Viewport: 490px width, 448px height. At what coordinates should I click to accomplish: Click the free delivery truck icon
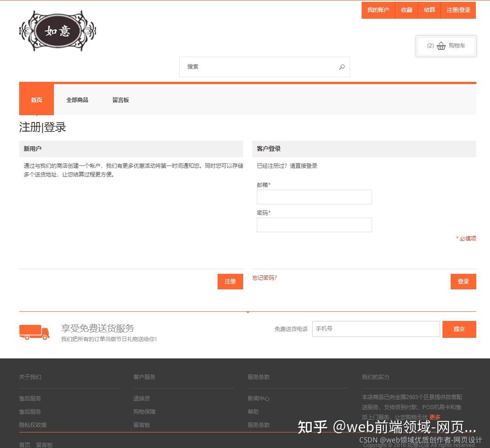coord(34,332)
